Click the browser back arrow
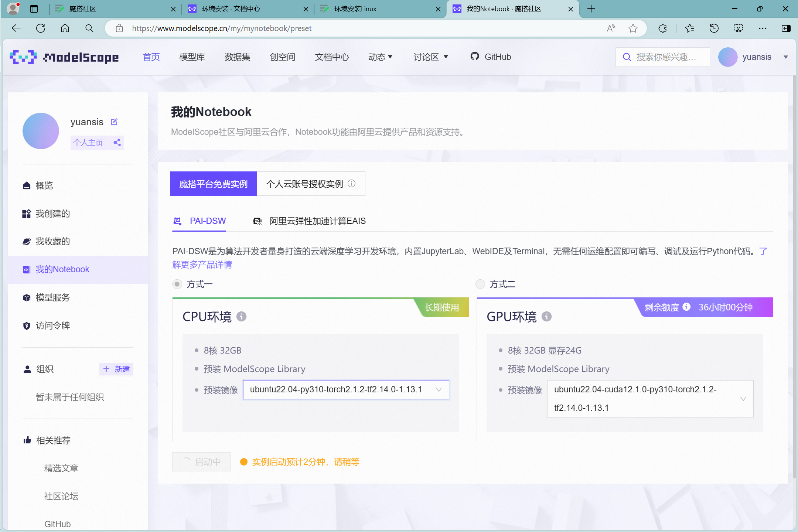Screen dimensions: 798x532 (16, 28)
